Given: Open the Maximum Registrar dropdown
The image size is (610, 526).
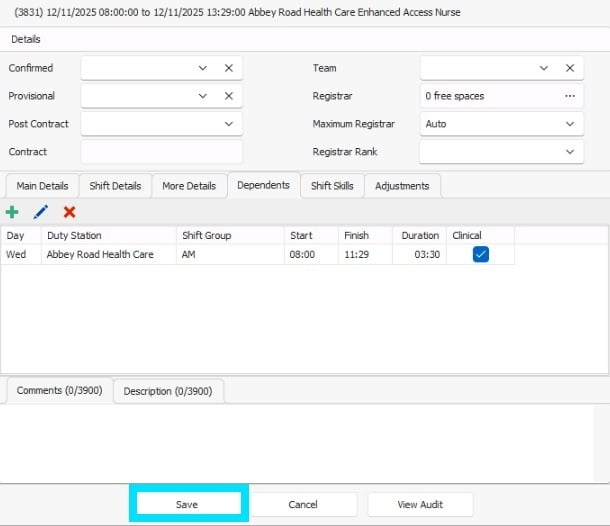Looking at the screenshot, I should click(x=570, y=124).
